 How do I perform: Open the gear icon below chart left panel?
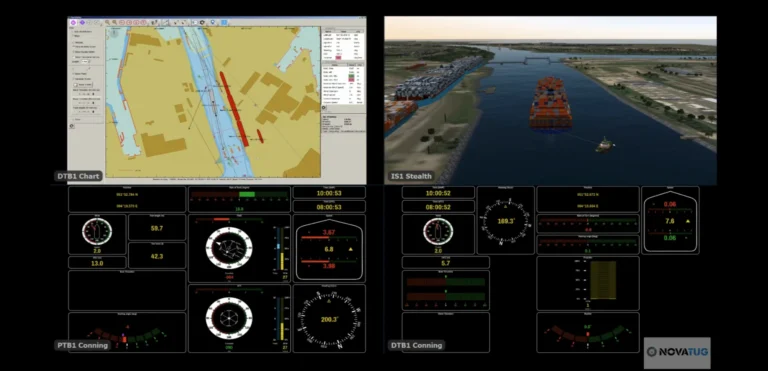(72, 126)
